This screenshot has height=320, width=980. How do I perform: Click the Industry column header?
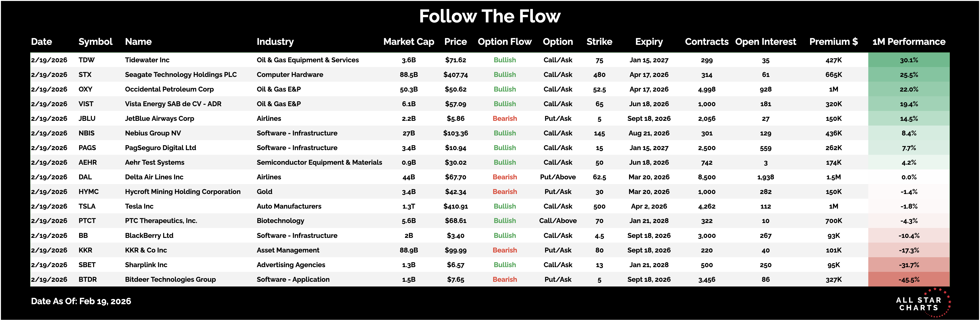tap(275, 42)
